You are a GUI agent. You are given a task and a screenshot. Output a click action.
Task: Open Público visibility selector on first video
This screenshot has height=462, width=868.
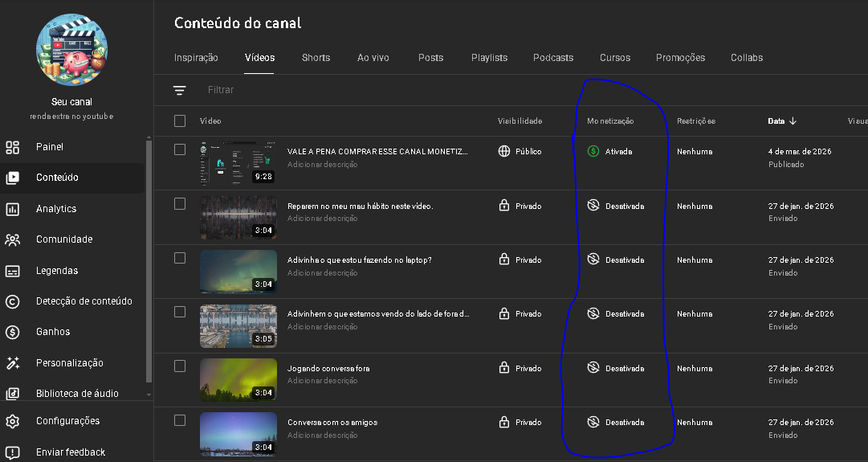coord(520,151)
